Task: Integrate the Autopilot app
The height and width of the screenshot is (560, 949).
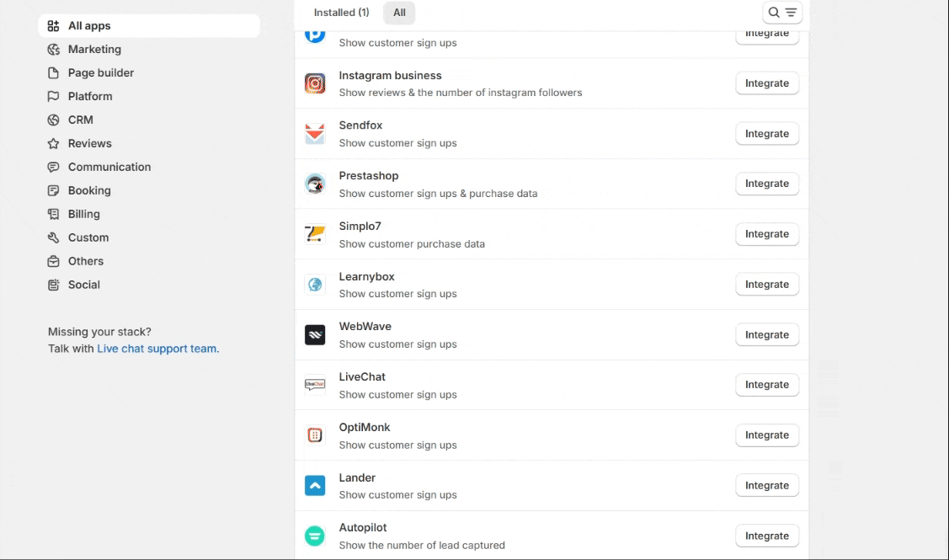Action: point(767,536)
